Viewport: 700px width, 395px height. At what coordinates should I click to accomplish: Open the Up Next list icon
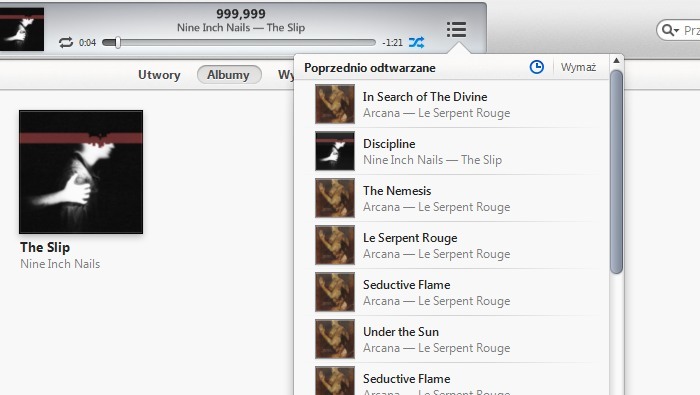[x=456, y=29]
